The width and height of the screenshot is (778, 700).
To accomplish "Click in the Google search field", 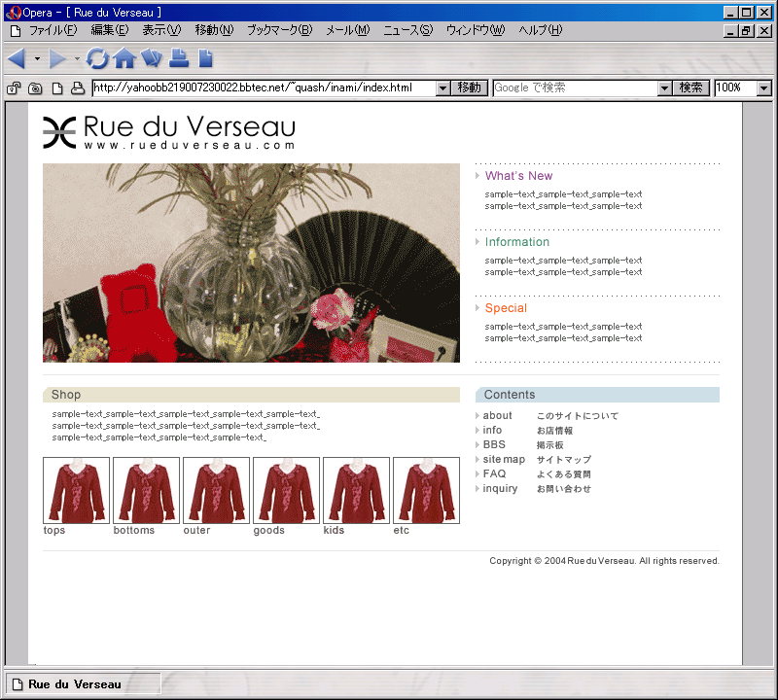I will pyautogui.click(x=576, y=88).
